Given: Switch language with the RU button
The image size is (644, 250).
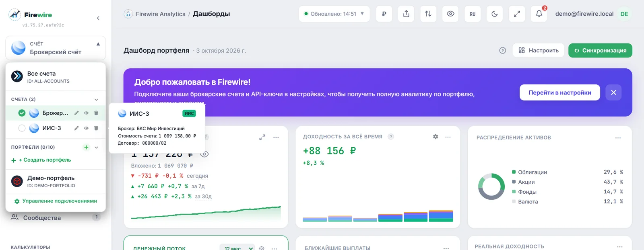Looking at the screenshot, I should click(x=473, y=14).
